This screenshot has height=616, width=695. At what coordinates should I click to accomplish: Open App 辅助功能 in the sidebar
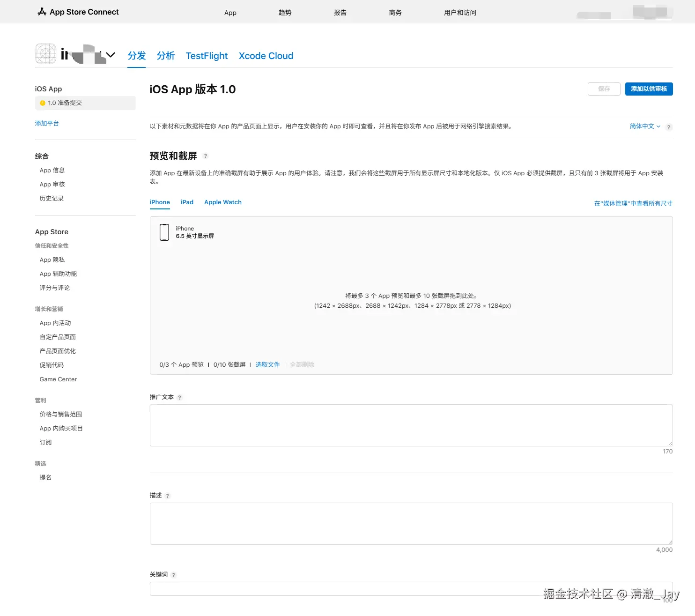[59, 274]
